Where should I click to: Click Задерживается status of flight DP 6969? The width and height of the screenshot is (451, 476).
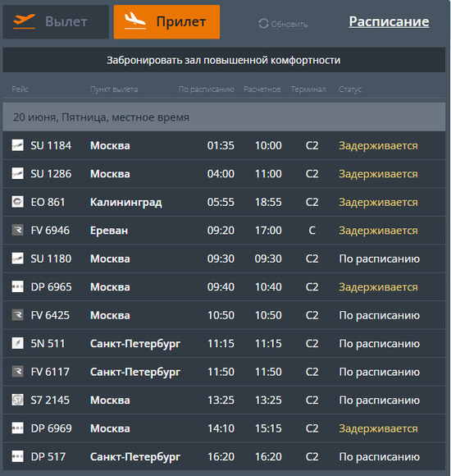[378, 428]
